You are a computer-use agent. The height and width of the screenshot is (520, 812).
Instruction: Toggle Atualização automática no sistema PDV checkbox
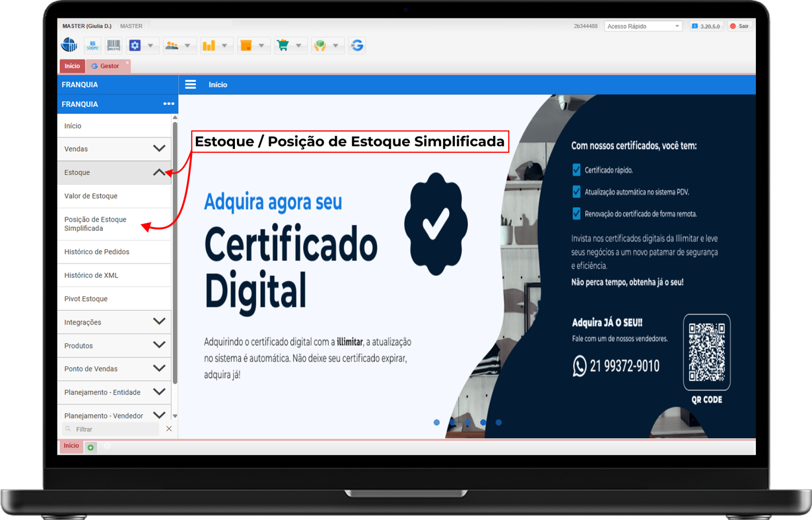576,192
